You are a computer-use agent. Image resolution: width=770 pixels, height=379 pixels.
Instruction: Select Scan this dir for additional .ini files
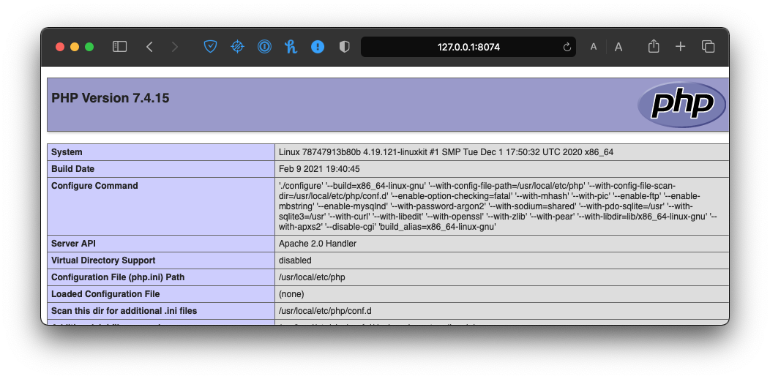coord(124,311)
